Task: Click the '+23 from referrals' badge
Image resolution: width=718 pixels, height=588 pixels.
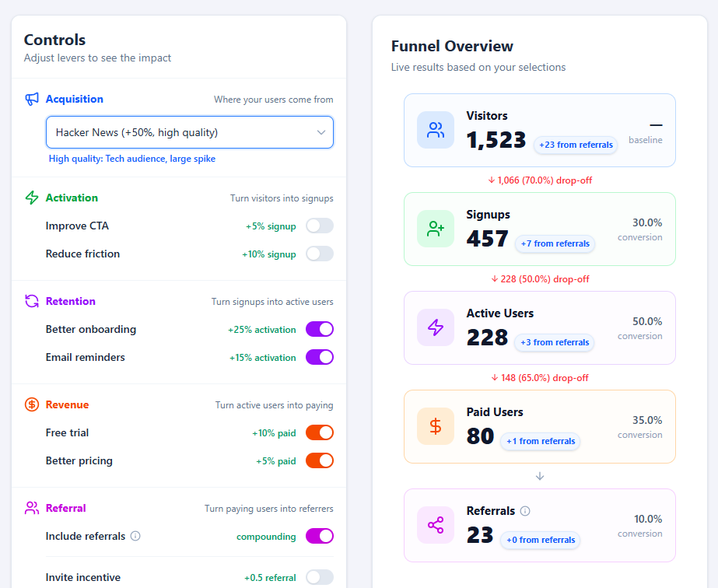Action: click(x=575, y=144)
